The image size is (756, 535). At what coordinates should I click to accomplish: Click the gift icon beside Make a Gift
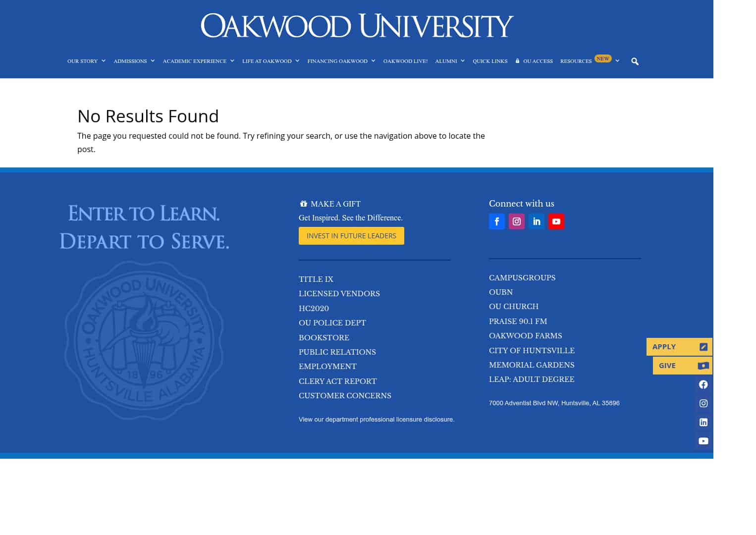pos(303,204)
